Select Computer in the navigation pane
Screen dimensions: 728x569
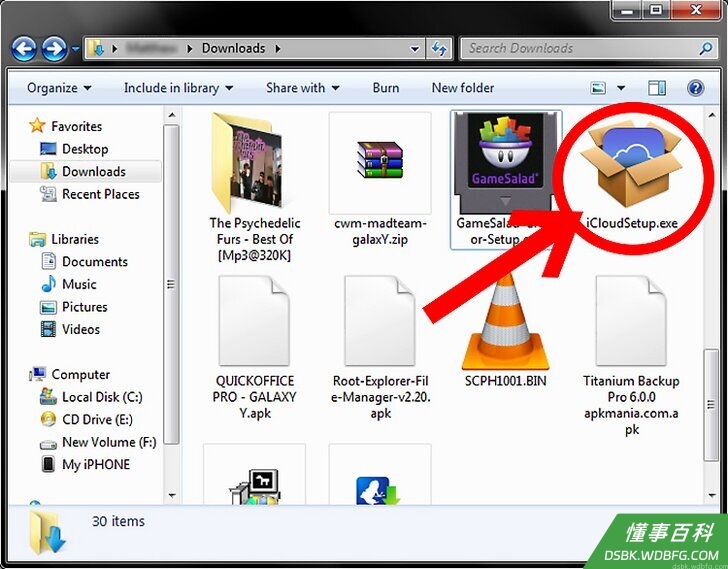tap(80, 374)
